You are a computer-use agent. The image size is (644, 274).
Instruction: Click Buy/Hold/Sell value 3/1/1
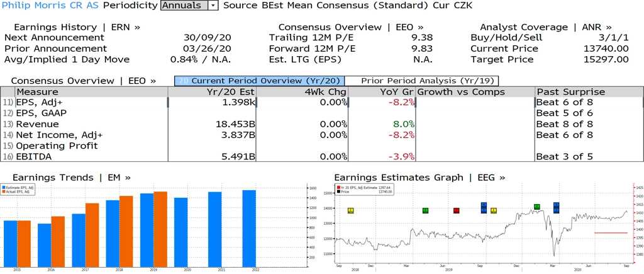coord(613,37)
